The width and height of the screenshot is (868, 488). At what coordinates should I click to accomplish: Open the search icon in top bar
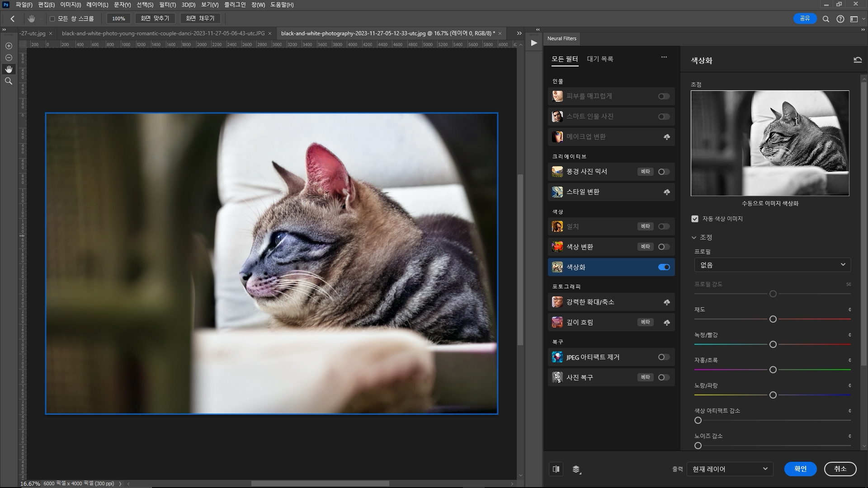click(826, 19)
